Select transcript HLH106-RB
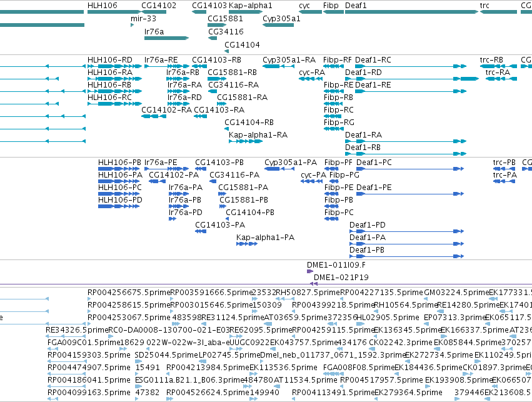Viewport: 532px width, 402px height. [114, 91]
